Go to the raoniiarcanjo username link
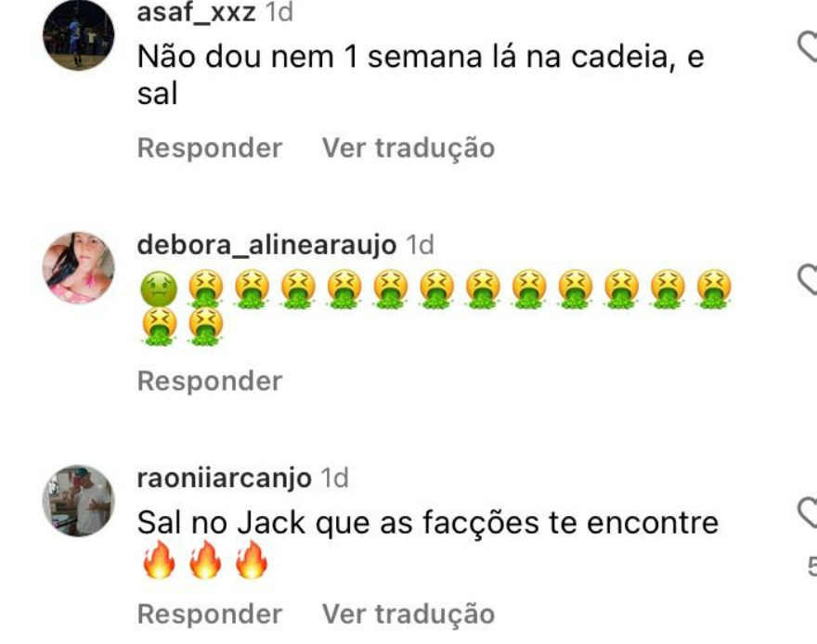Screen dimensions: 817x644 click(x=224, y=478)
